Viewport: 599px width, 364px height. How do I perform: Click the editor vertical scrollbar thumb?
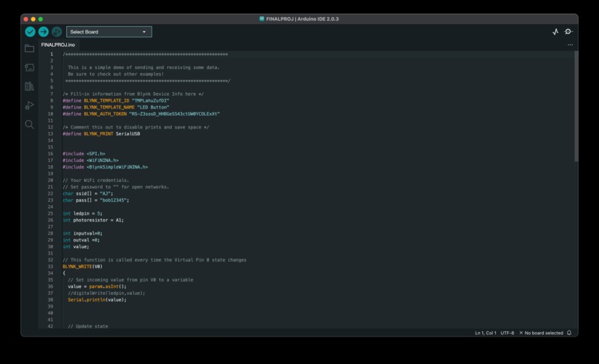[576, 106]
